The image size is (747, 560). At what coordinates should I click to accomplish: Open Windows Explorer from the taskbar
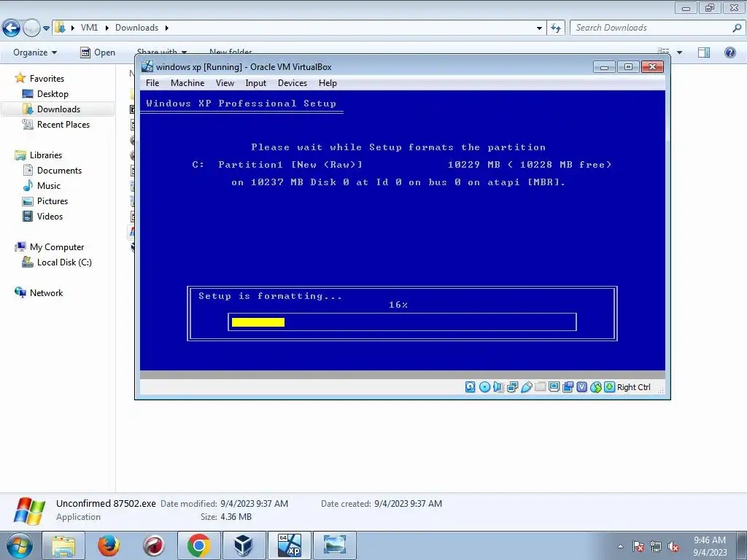tap(63, 546)
